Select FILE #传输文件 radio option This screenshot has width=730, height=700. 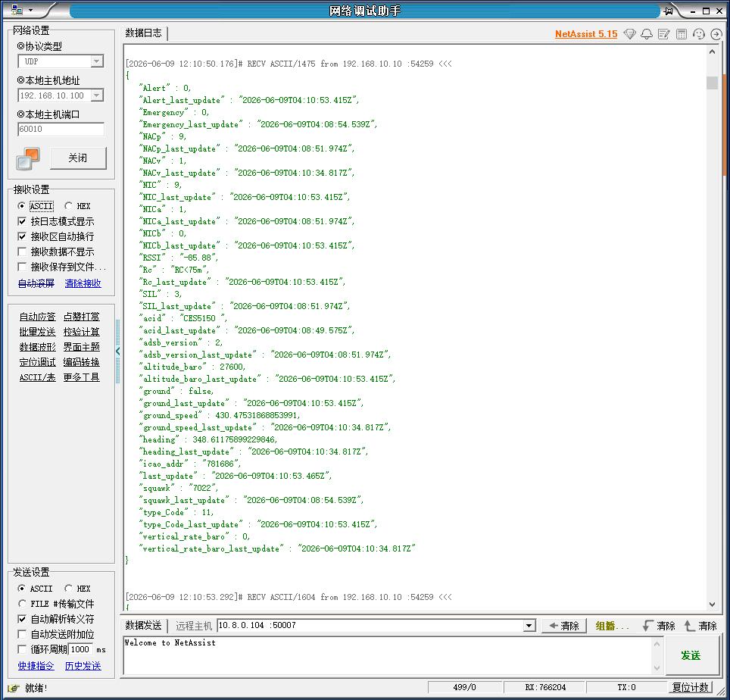(21, 604)
